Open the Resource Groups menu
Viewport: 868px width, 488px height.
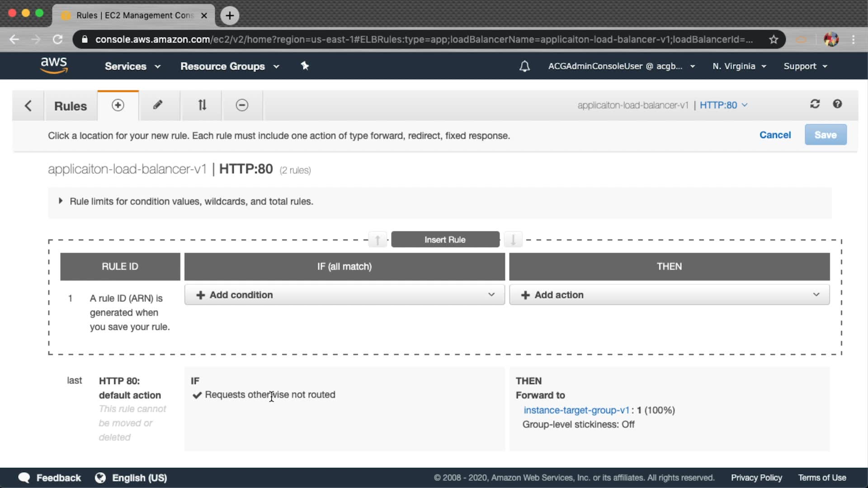[x=230, y=66]
